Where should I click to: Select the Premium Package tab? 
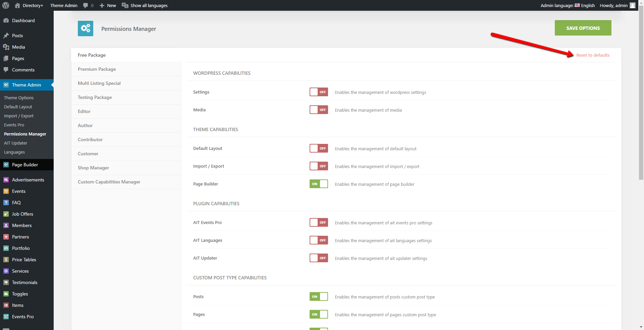[x=126, y=69]
